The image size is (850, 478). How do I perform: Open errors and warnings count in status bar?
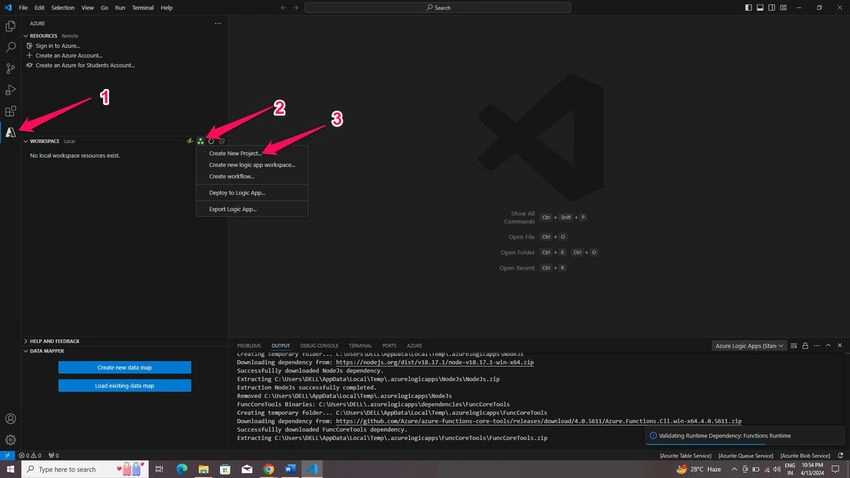pos(30,455)
